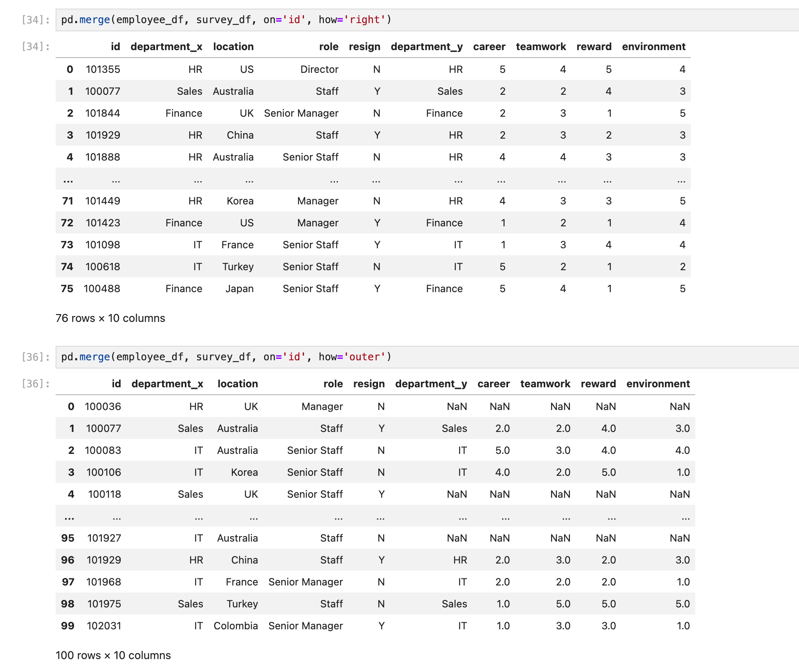Viewport: 799px width, 672px height.
Task: Click id cell 100083
Action: coord(103,450)
